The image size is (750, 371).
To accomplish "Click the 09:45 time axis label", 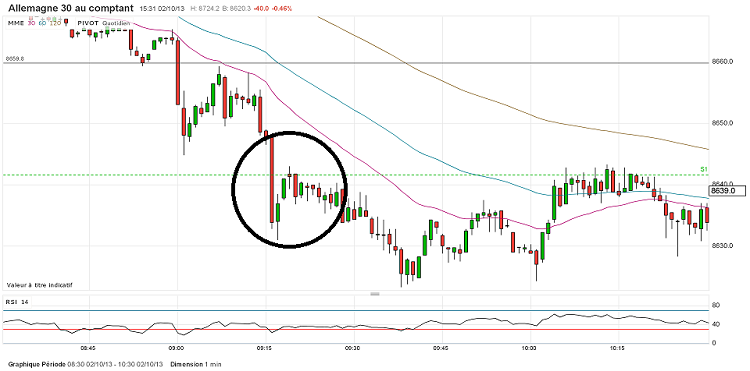I will click(x=441, y=348).
